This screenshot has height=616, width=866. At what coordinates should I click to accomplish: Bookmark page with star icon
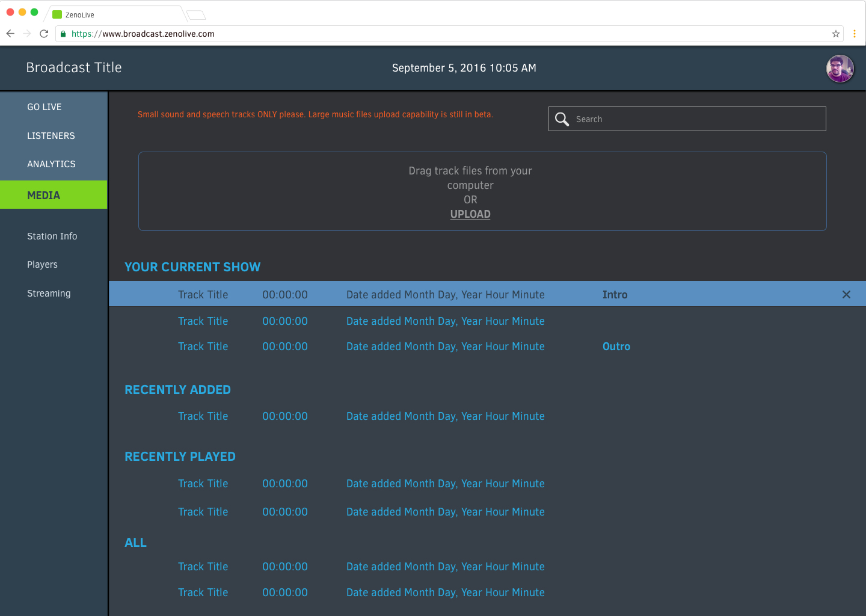[836, 34]
